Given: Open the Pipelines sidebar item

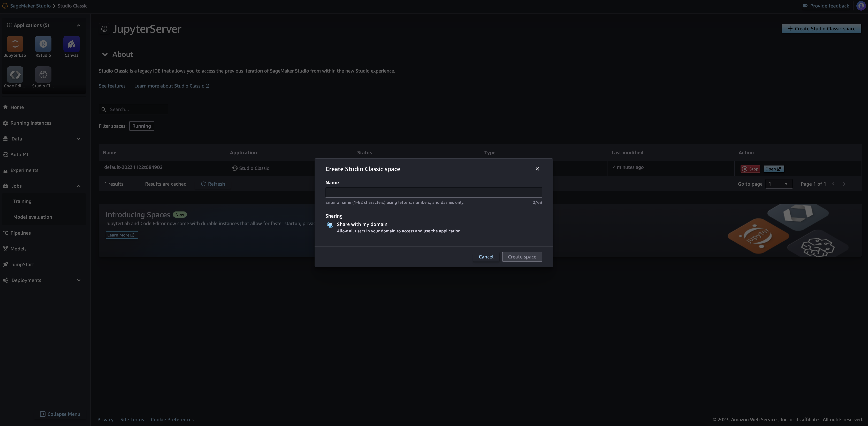Looking at the screenshot, I should (x=21, y=233).
